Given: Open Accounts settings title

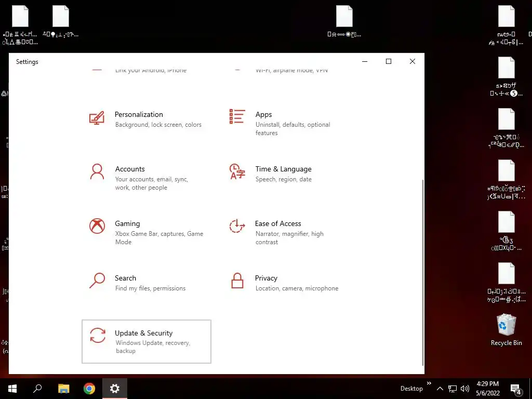Looking at the screenshot, I should click(130, 169).
